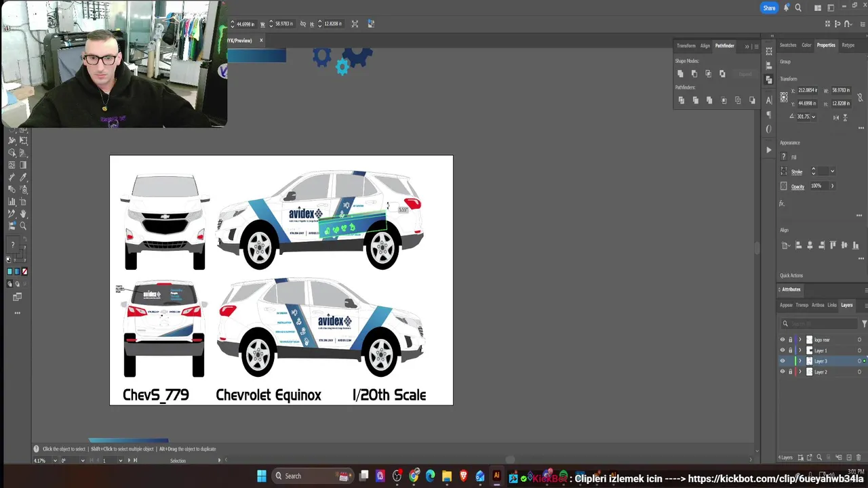
Task: Click the Unite shape mode in Pathfinder
Action: point(680,73)
